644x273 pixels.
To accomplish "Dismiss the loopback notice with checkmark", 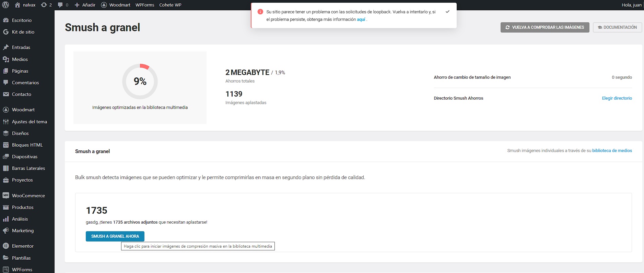I will [x=447, y=12].
